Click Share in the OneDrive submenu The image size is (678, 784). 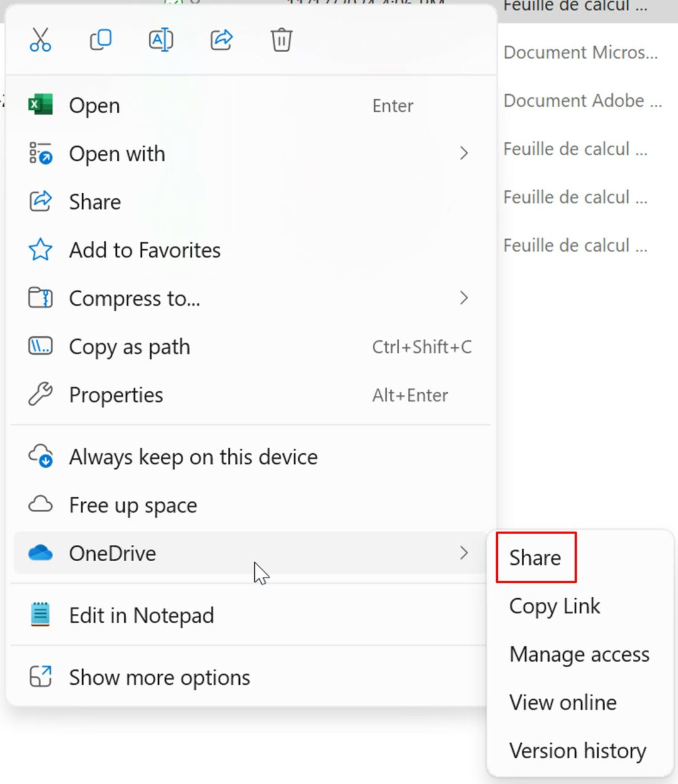pyautogui.click(x=535, y=557)
